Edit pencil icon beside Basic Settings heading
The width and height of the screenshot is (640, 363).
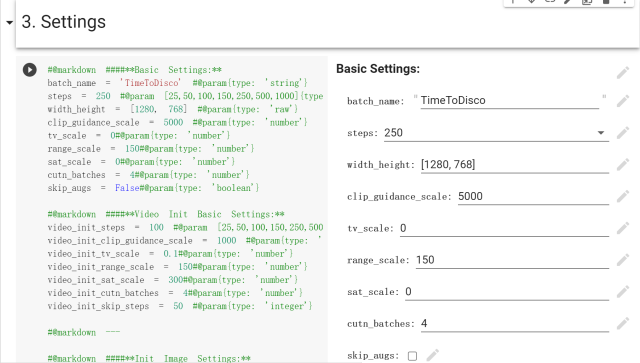pos(623,73)
